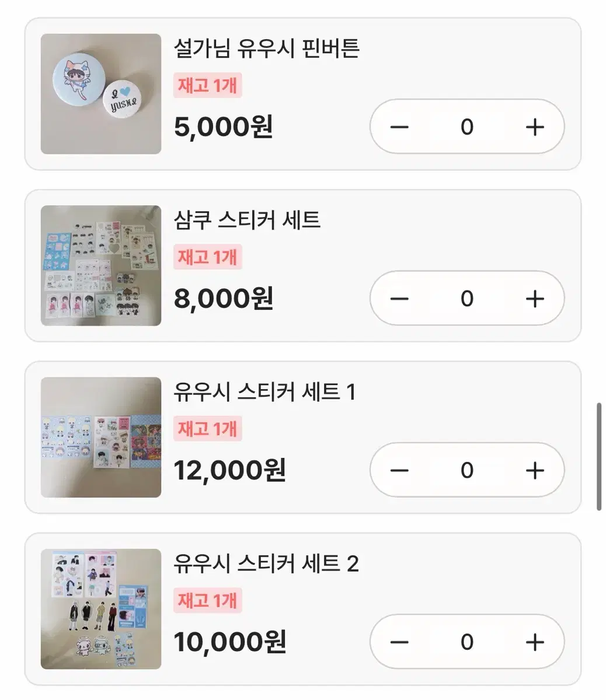Open the 유우시 스티커 세트 1 title
606x700 pixels.
(x=264, y=391)
